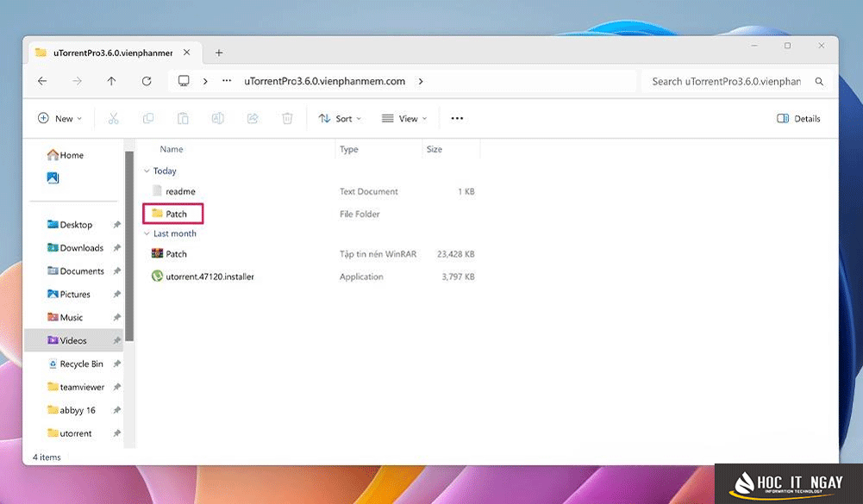Open the Gallery item in sidebar

[53, 177]
